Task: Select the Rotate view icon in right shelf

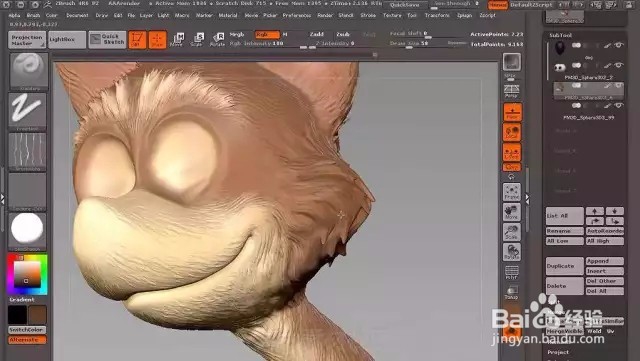Action: 512,252
